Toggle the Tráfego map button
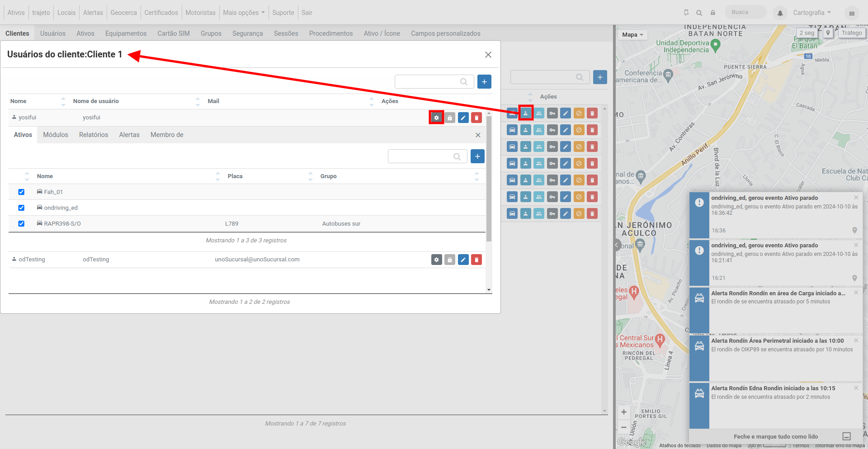Viewport: 868px width, 449px height. coord(852,33)
